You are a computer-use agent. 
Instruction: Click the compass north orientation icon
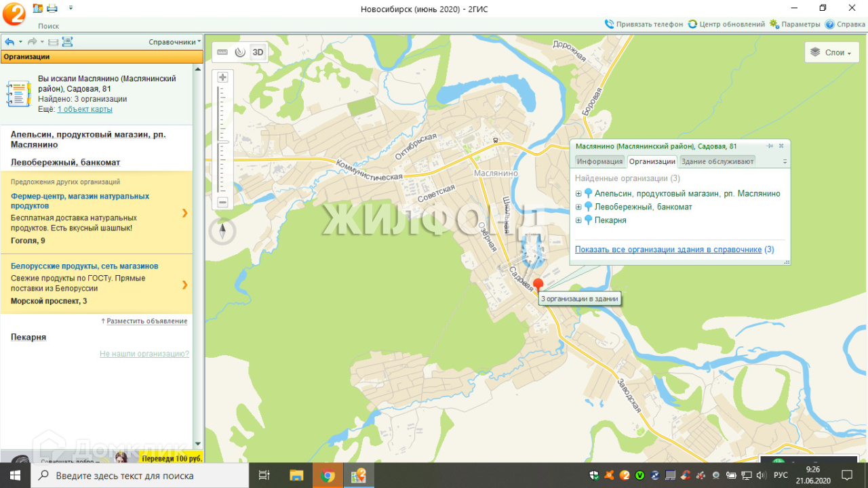pyautogui.click(x=222, y=232)
